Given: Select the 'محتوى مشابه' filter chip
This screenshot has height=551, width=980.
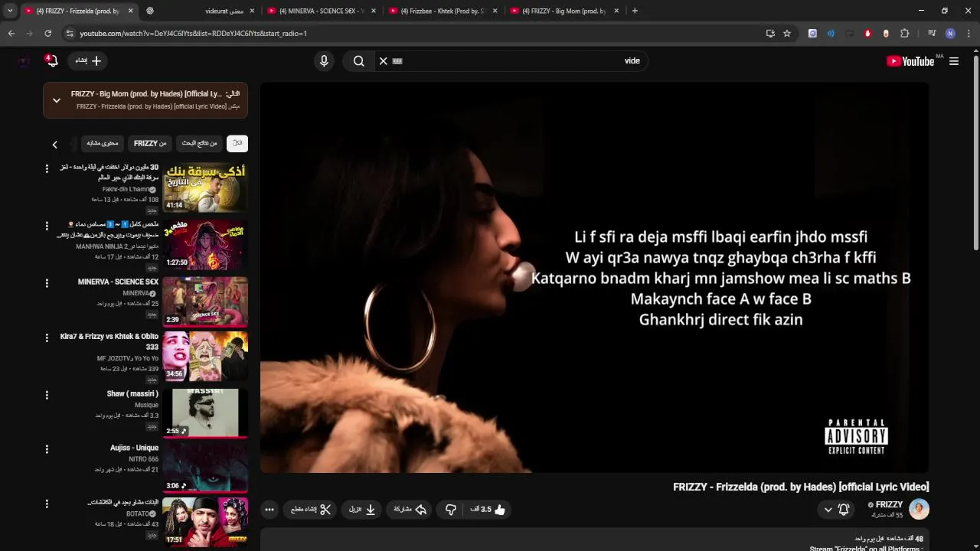Looking at the screenshot, I should (103, 143).
